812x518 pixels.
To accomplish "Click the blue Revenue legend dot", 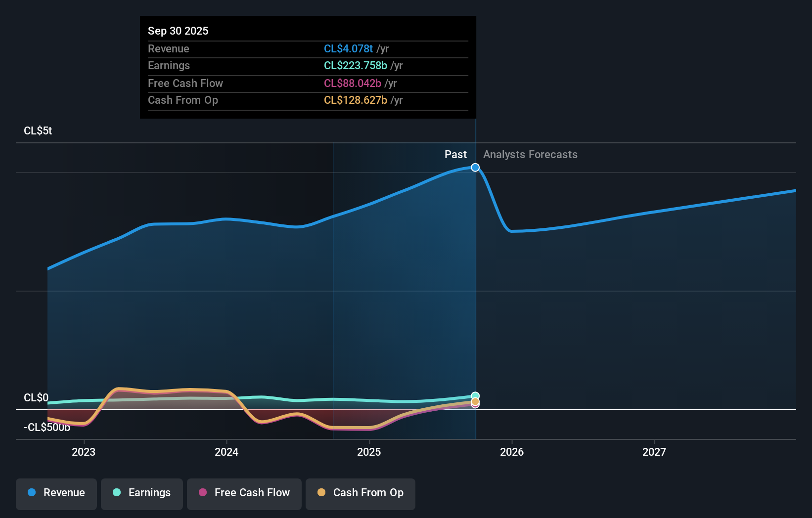I will [x=32, y=493].
